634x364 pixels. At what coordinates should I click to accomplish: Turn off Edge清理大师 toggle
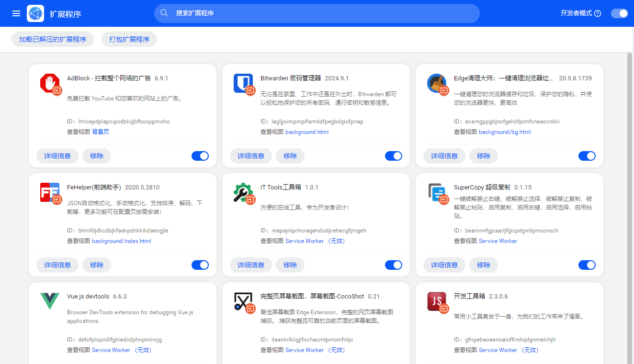[587, 156]
